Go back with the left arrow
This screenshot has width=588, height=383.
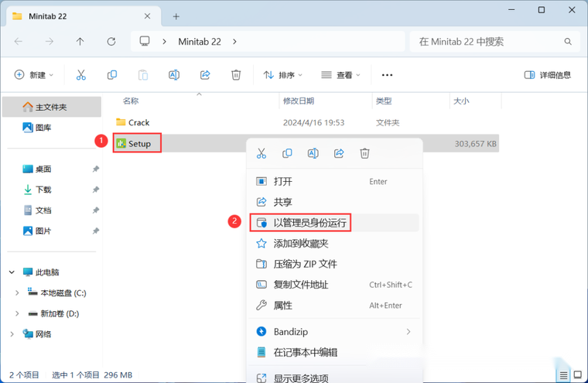pyautogui.click(x=19, y=41)
